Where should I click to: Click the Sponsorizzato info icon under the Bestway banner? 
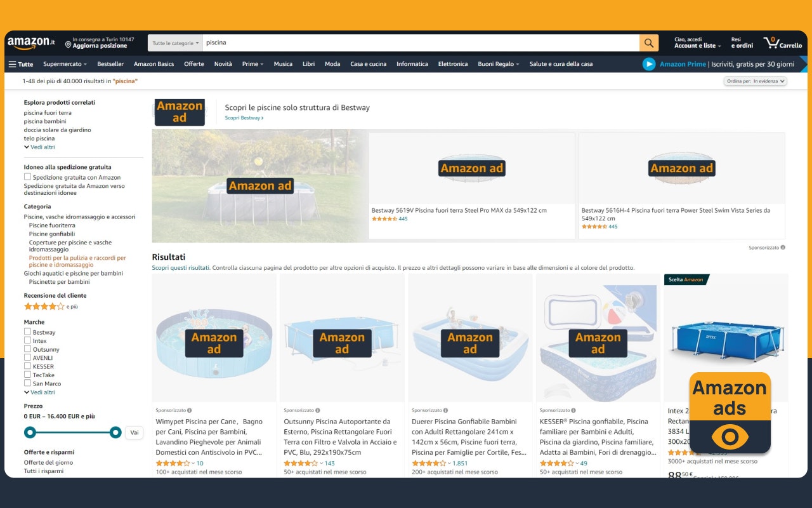pyautogui.click(x=783, y=248)
